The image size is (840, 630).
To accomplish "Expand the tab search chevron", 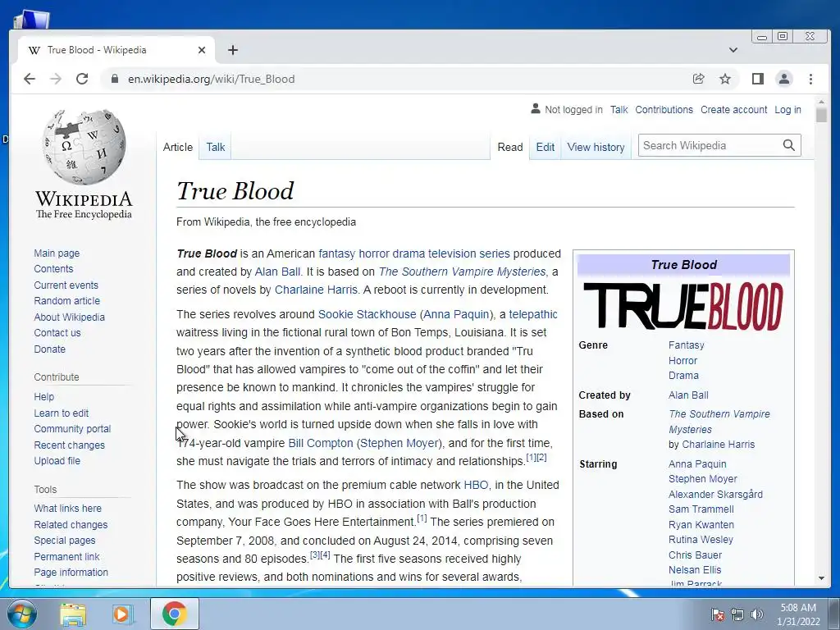I will (x=733, y=50).
